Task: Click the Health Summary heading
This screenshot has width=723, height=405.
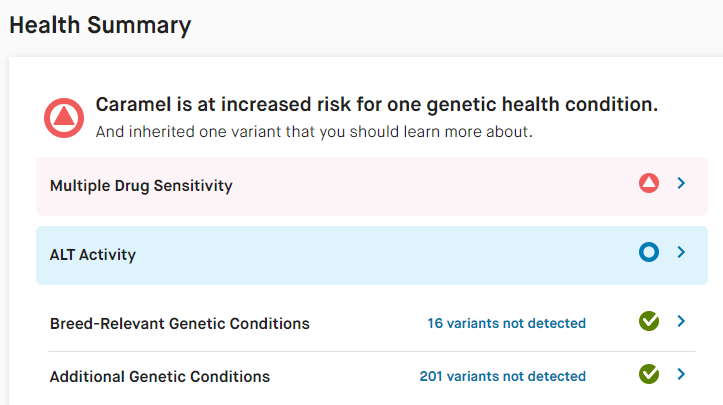Action: pyautogui.click(x=100, y=26)
